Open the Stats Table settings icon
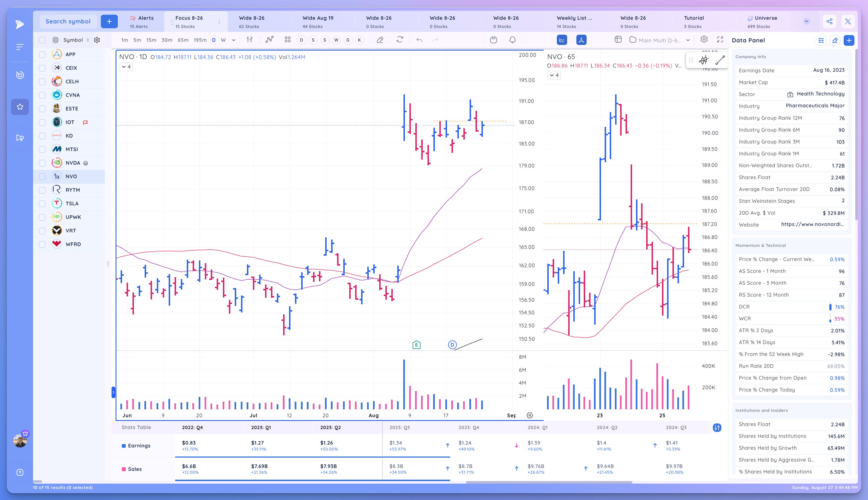 (x=717, y=427)
